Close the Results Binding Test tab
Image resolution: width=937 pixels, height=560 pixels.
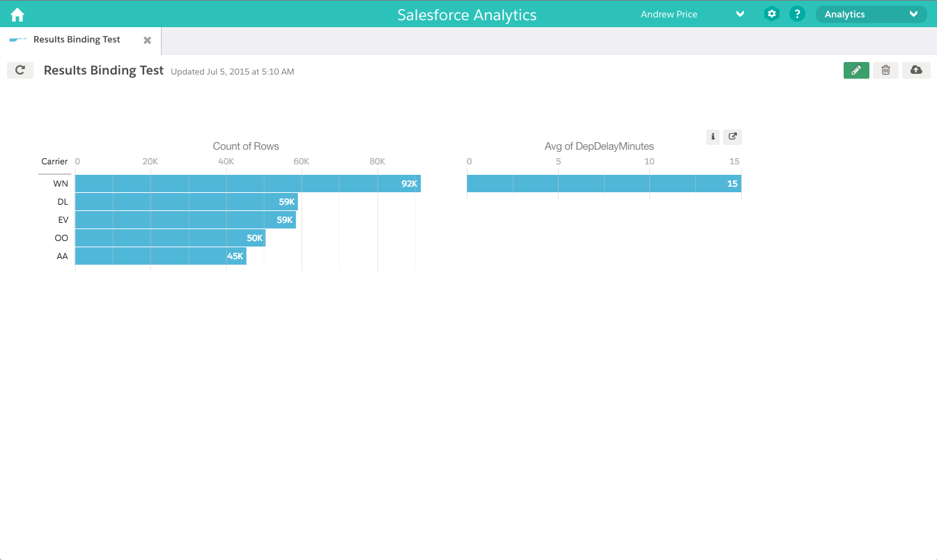pos(147,40)
